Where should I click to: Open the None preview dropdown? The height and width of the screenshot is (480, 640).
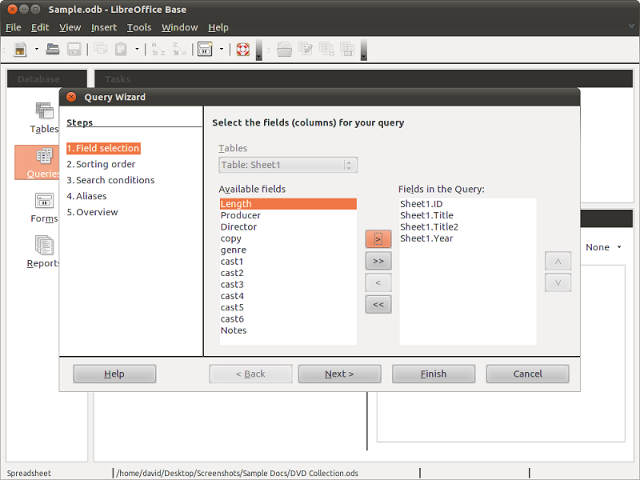[x=603, y=247]
